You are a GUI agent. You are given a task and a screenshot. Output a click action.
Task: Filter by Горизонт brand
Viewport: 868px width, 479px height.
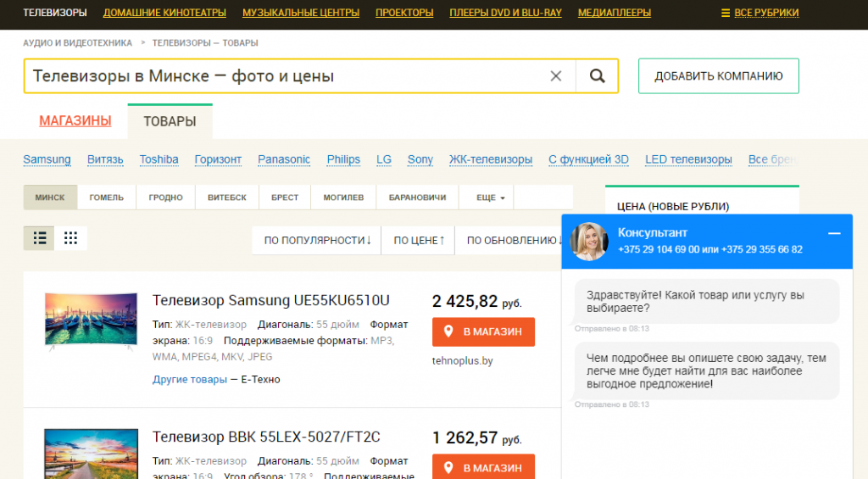(218, 159)
